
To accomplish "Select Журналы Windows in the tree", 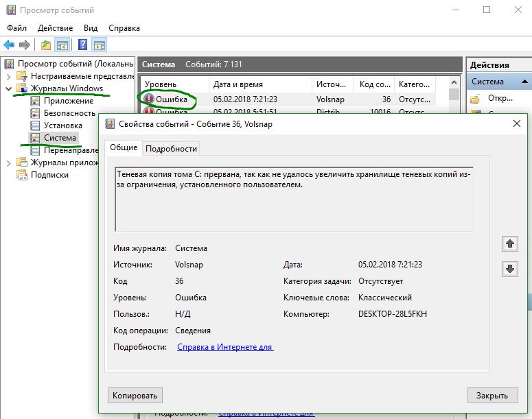I will pyautogui.click(x=67, y=88).
